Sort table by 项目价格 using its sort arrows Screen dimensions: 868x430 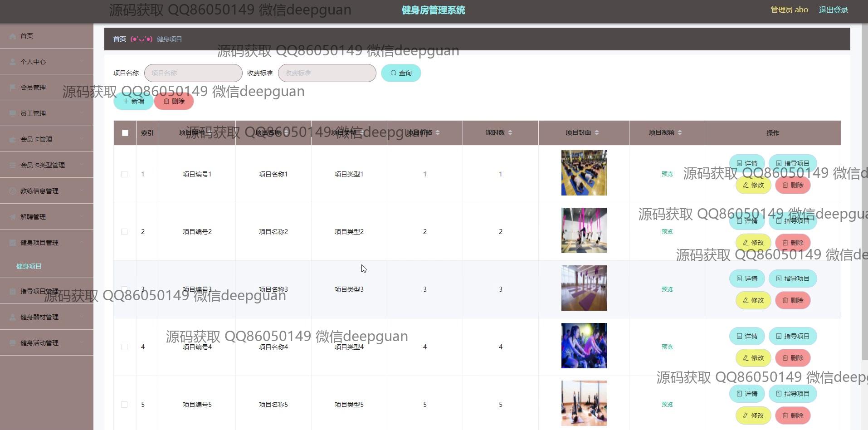[x=438, y=132]
